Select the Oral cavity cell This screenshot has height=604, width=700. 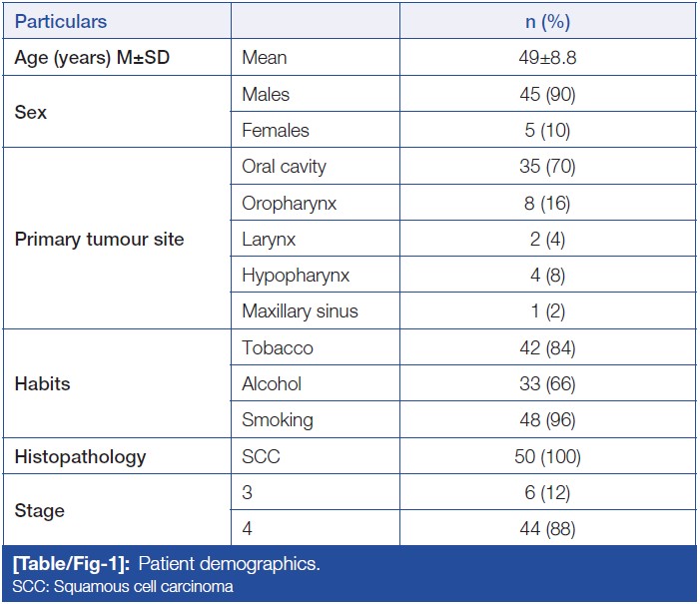(x=284, y=167)
